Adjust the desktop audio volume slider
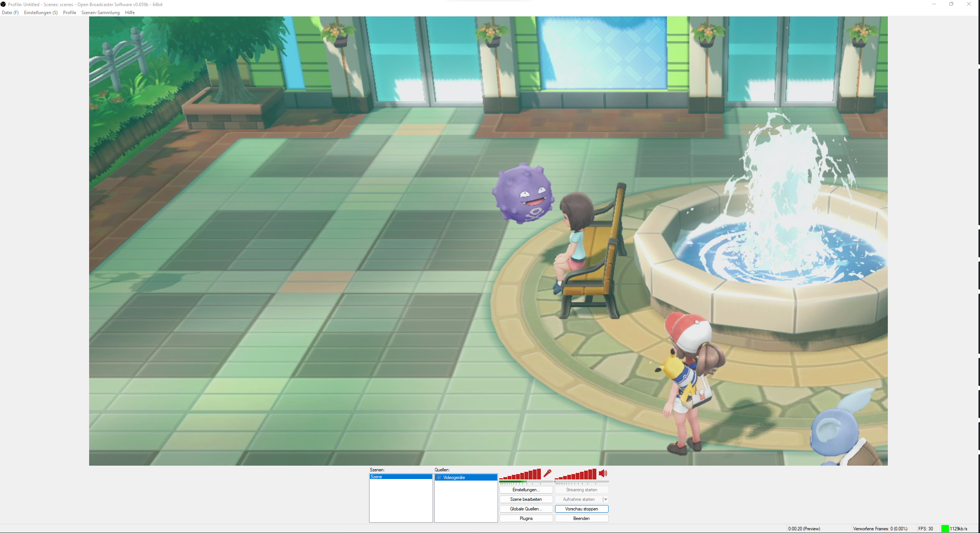The image size is (980, 533). click(576, 474)
